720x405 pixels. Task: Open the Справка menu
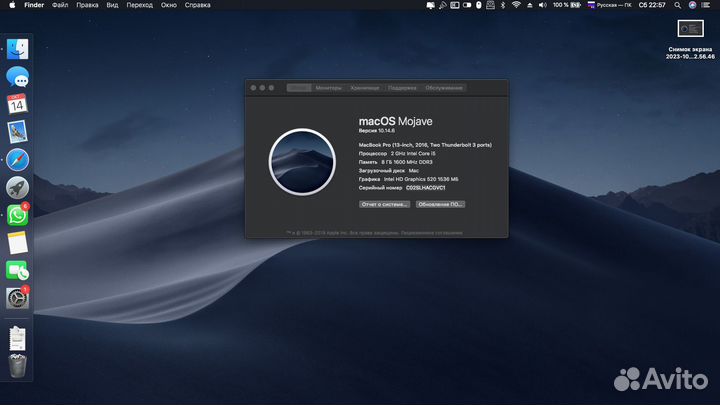[x=197, y=5]
